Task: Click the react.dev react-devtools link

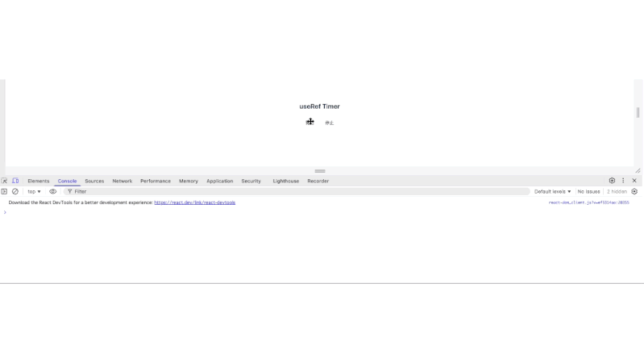Action: pyautogui.click(x=194, y=202)
